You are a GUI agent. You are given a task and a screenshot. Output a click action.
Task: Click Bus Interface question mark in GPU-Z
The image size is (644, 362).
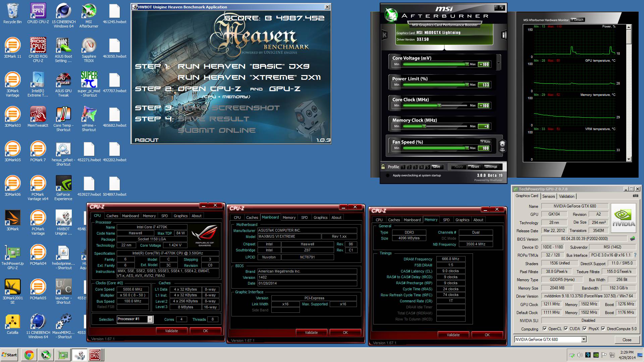tap(635, 255)
